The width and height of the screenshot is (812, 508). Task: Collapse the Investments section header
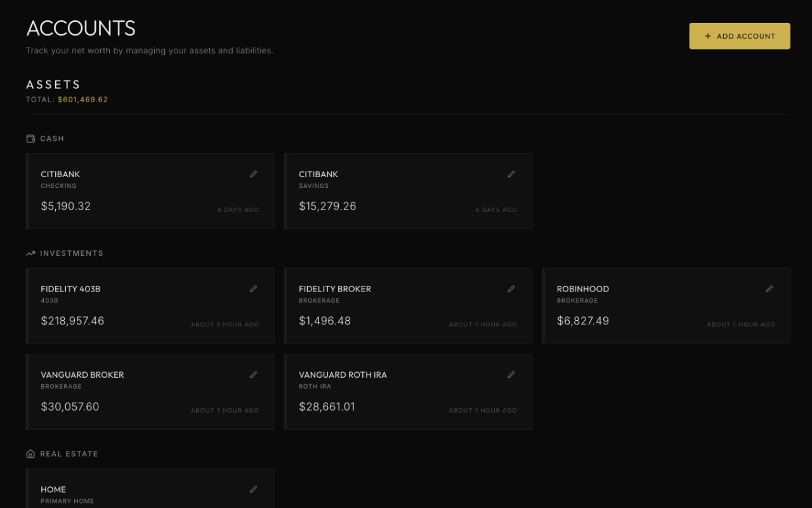[72, 253]
